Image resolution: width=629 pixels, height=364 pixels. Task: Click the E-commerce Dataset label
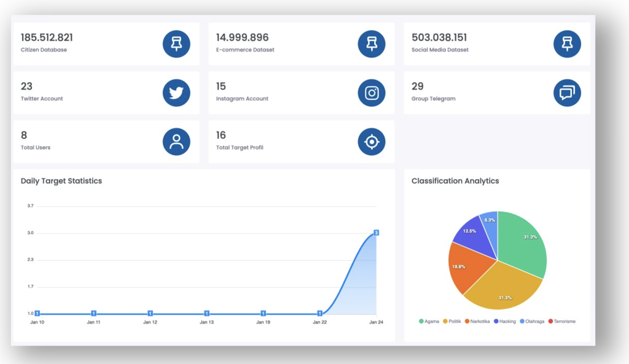click(x=245, y=50)
